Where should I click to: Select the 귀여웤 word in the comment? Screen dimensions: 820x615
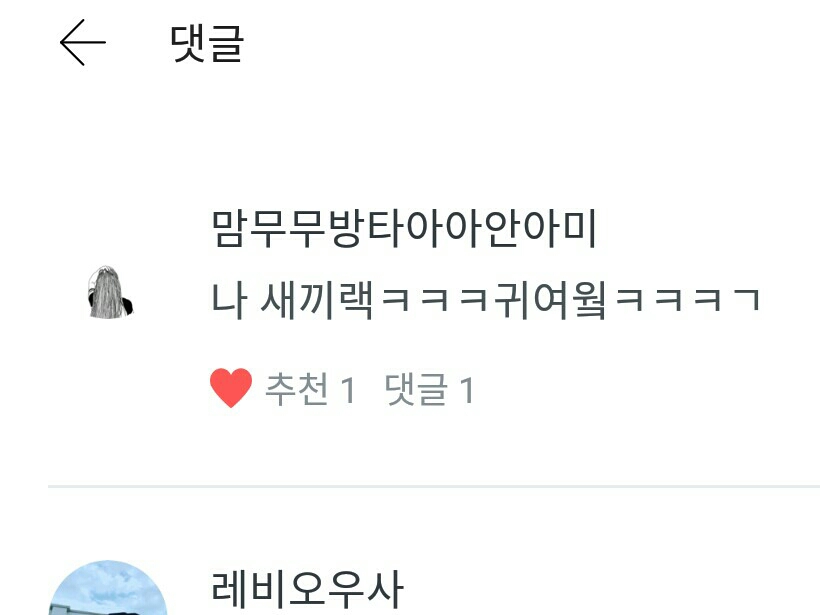(550, 300)
